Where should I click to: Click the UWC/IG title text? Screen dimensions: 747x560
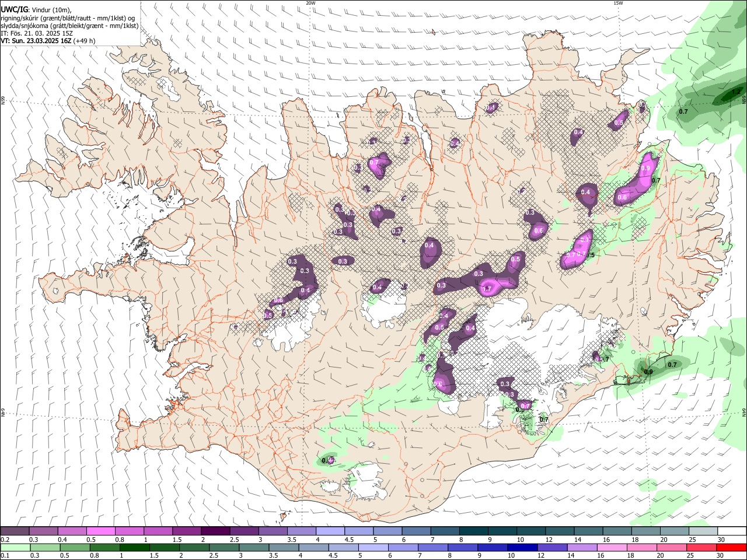click(x=14, y=9)
